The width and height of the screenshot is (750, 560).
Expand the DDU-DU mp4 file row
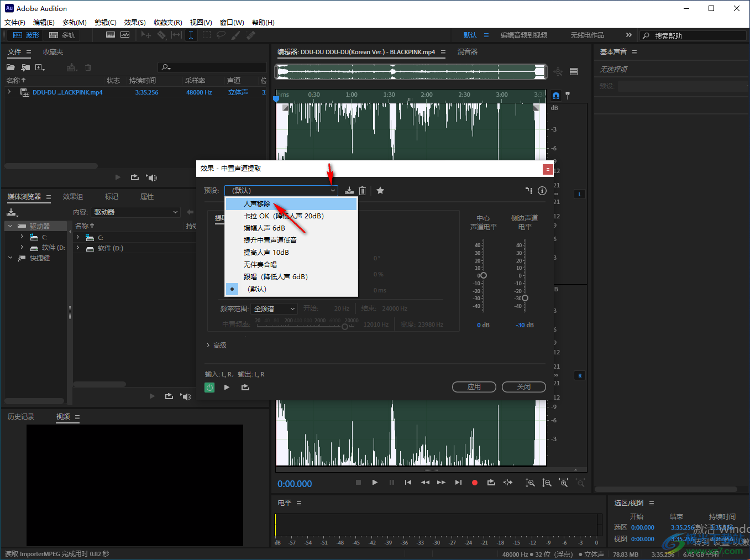pos(9,92)
